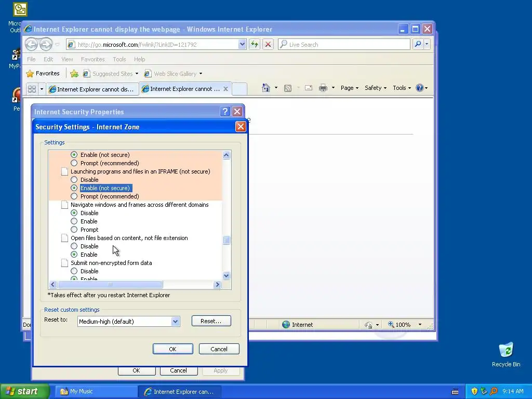Click the security shield tray icon
The height and width of the screenshot is (399, 532).
[x=474, y=391]
